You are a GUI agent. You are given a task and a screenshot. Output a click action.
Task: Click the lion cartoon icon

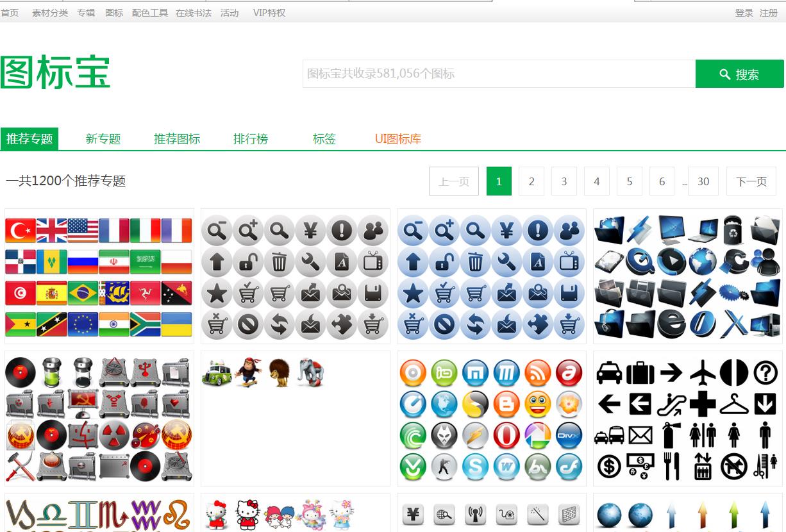280,373
